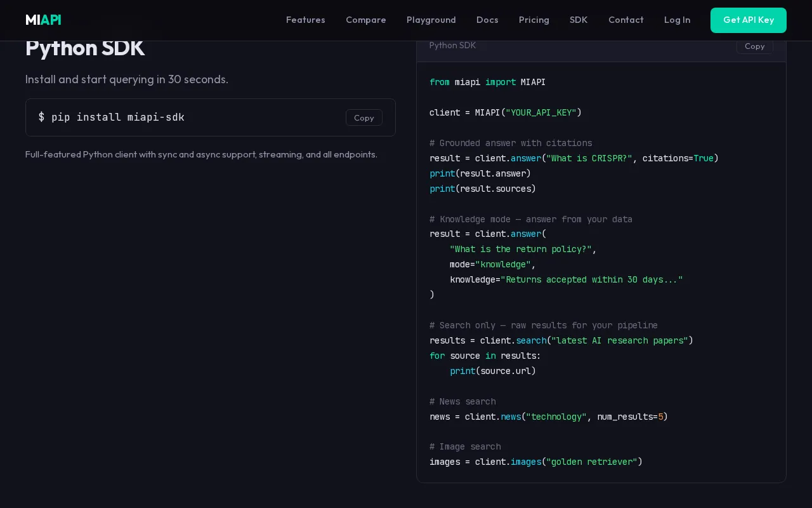Click the 'for source in results:' line

485,356
